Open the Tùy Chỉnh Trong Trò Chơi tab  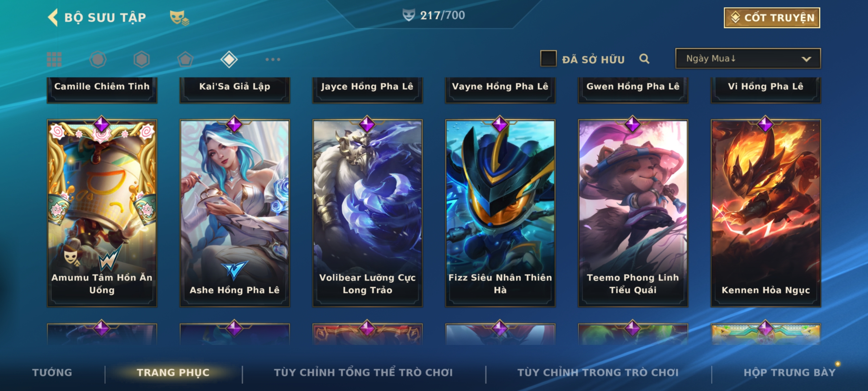click(598, 373)
